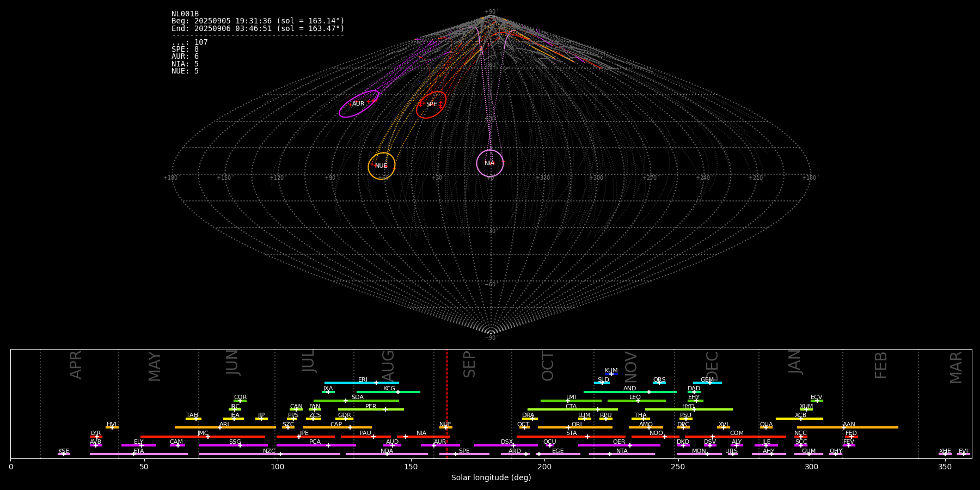Click the GEM shower label in timeline
Screen dimensions: 980x490
[707, 380]
